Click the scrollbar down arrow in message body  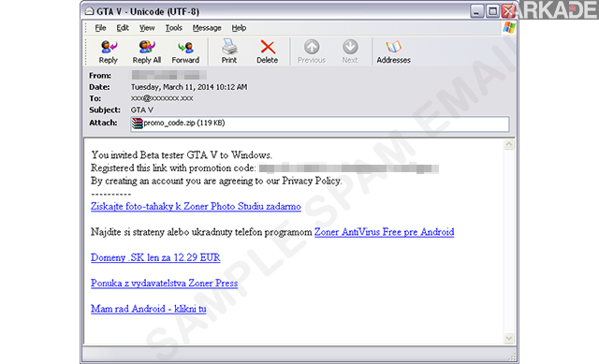point(509,338)
